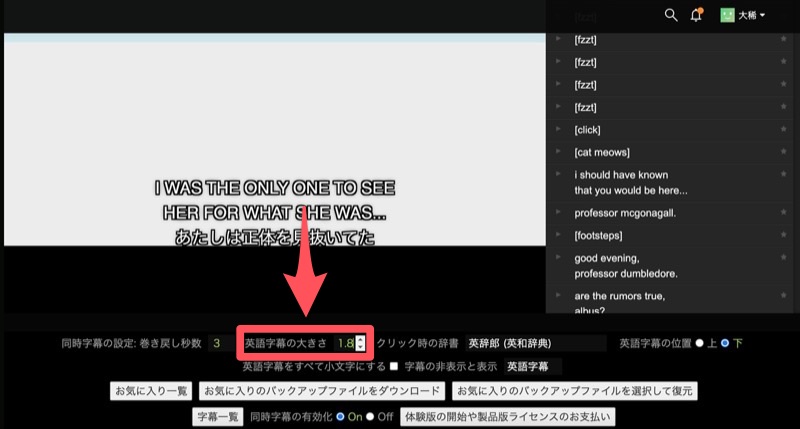Select the "are the rumors true" subtitle entry

[x=620, y=296]
